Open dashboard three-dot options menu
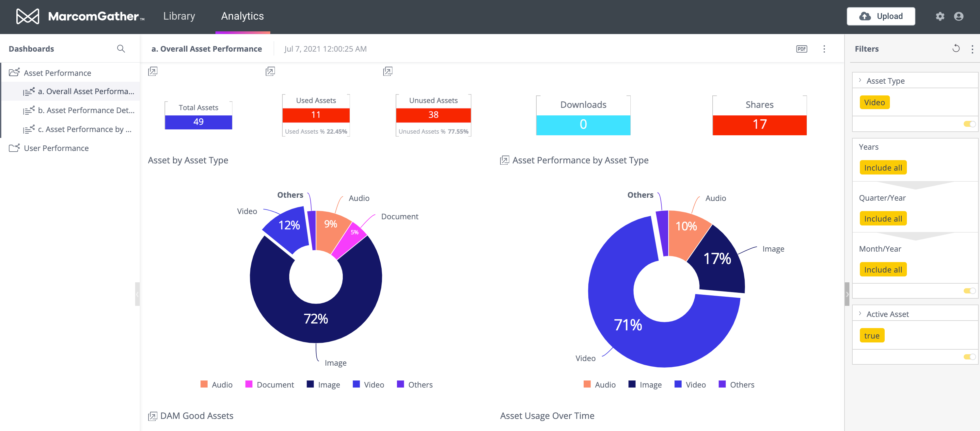 824,49
